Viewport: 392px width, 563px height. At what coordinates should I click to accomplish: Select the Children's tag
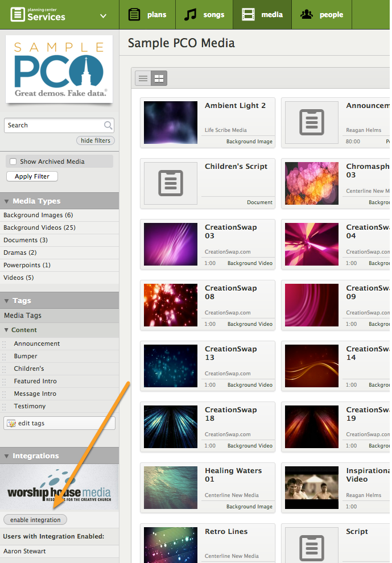[x=29, y=369]
